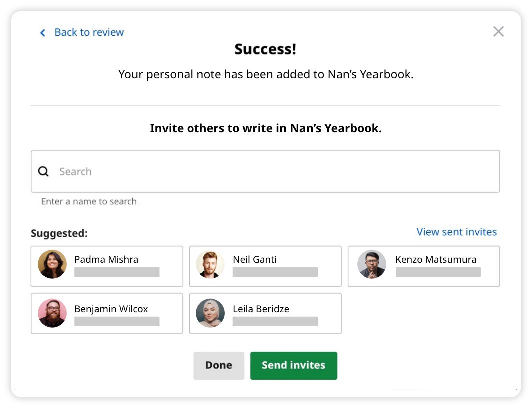
Task: Click the back chevron arrow icon
Action: pyautogui.click(x=43, y=33)
